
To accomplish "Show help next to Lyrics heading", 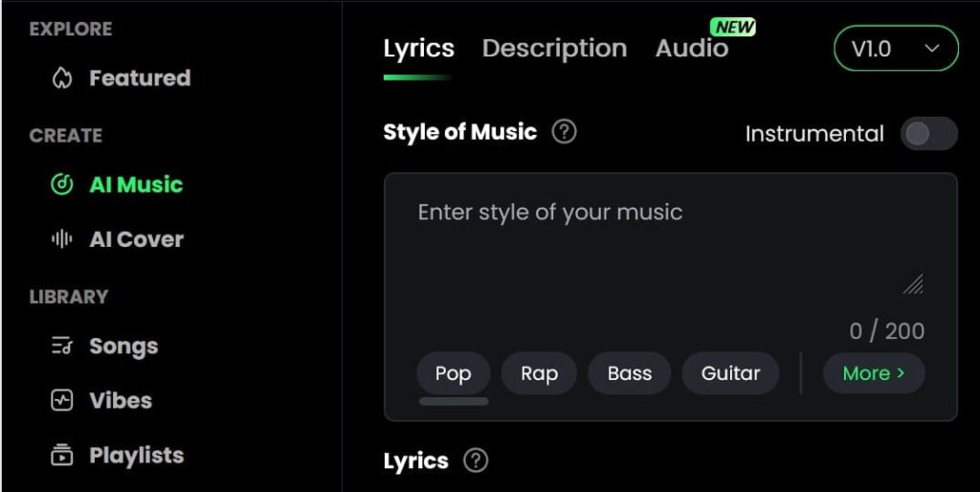I will (x=476, y=460).
